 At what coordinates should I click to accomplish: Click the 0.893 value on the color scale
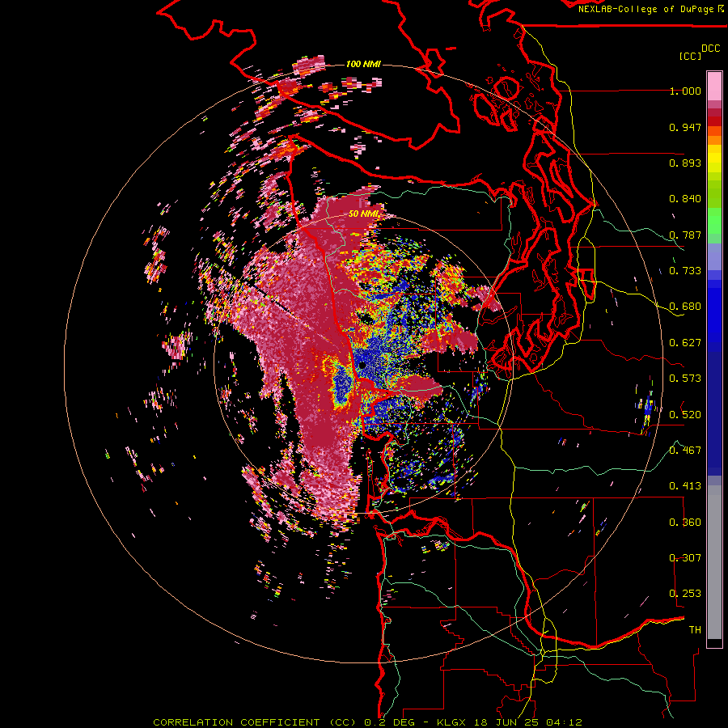tap(685, 163)
